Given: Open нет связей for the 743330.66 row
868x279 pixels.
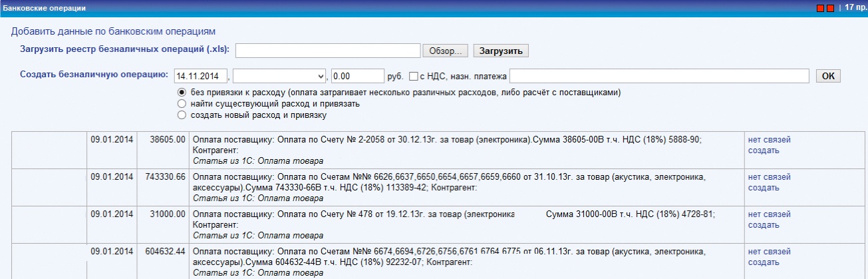Looking at the screenshot, I should click(x=769, y=177).
